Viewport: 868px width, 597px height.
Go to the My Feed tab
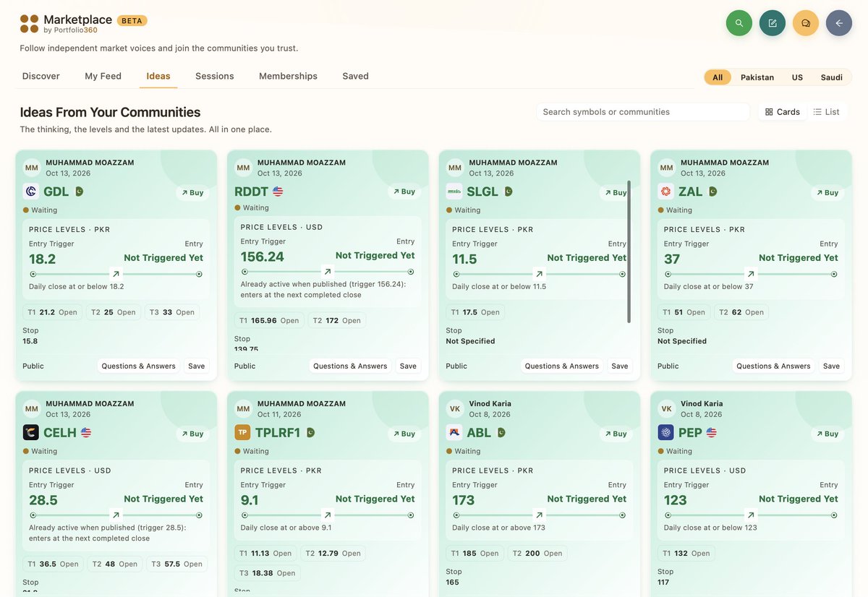click(x=103, y=76)
